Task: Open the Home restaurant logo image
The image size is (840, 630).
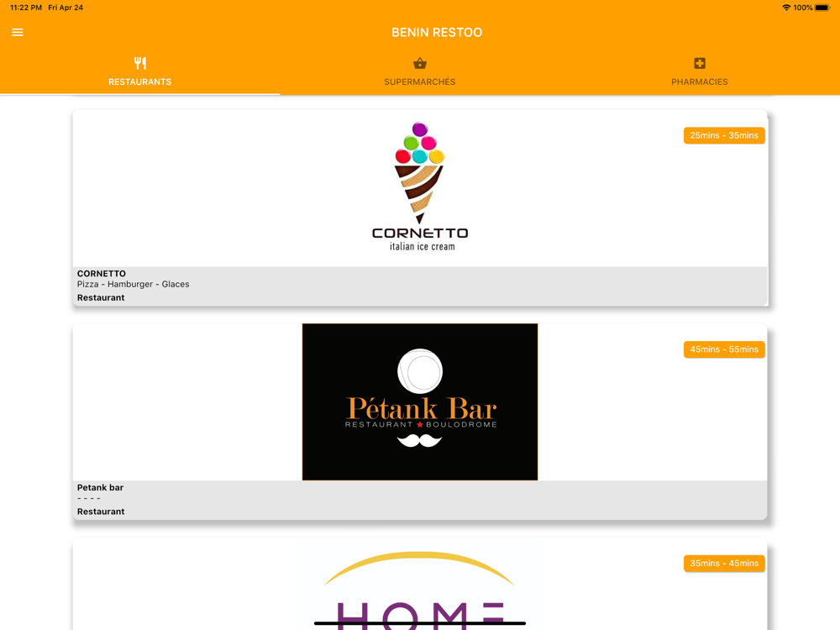Action: coord(420,584)
